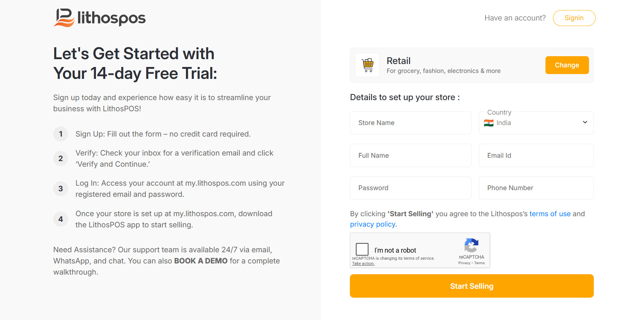Click the India flag icon
This screenshot has height=320, width=644.
tap(489, 123)
